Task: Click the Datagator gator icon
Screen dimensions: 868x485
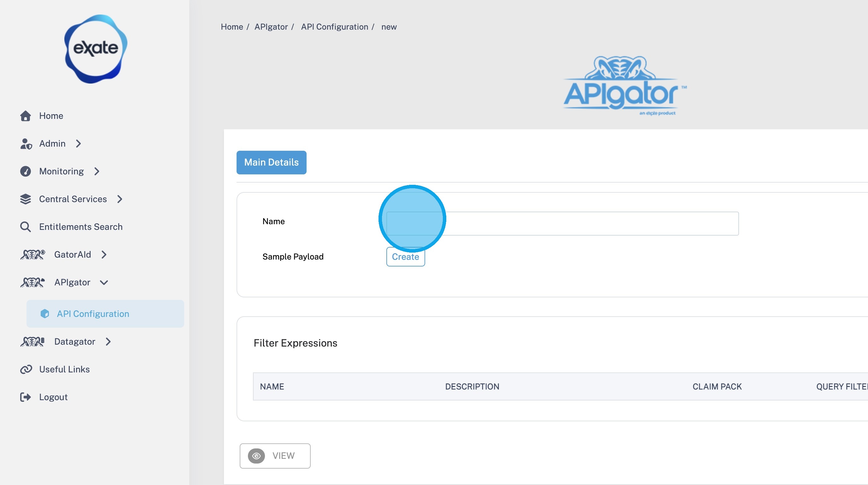Action: pos(33,342)
